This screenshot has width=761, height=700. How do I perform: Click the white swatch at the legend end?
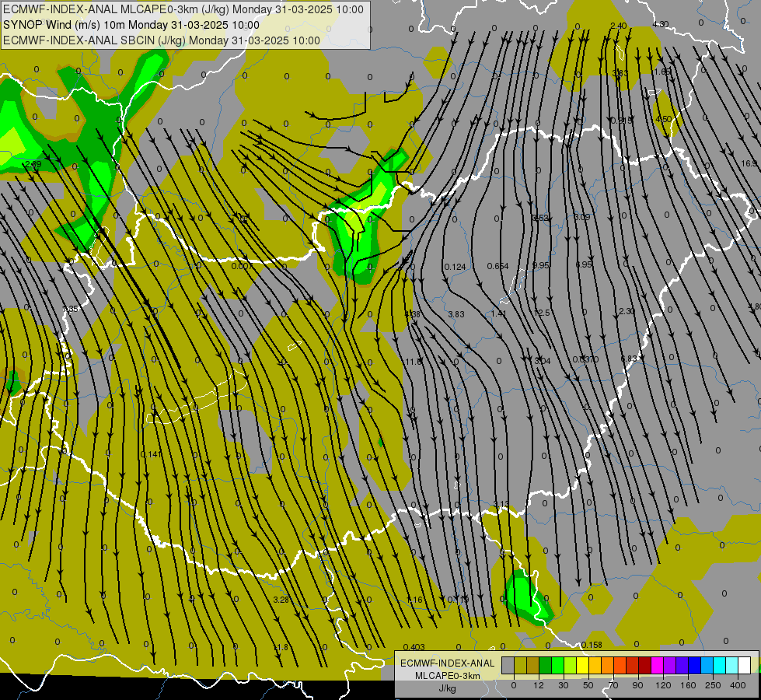click(745, 666)
